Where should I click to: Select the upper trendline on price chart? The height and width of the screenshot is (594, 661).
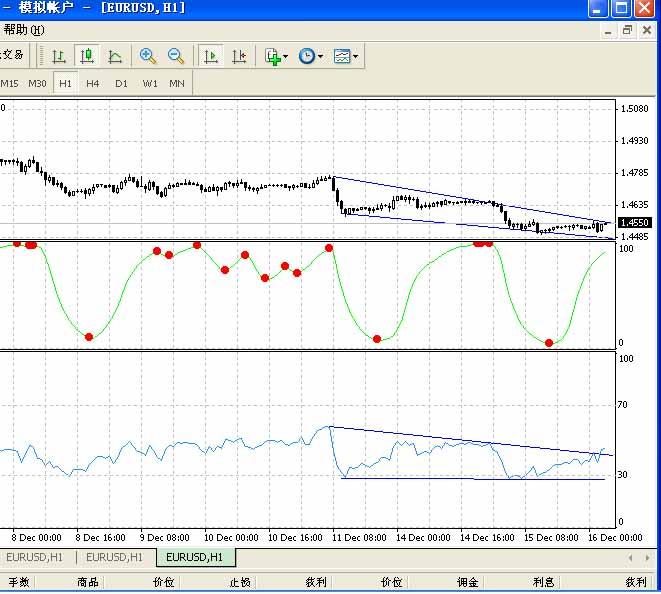pyautogui.click(x=472, y=199)
